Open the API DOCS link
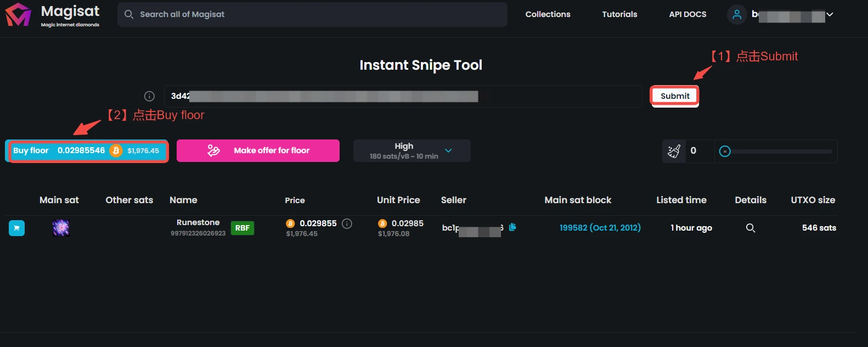The height and width of the screenshot is (347, 868). 687,14
